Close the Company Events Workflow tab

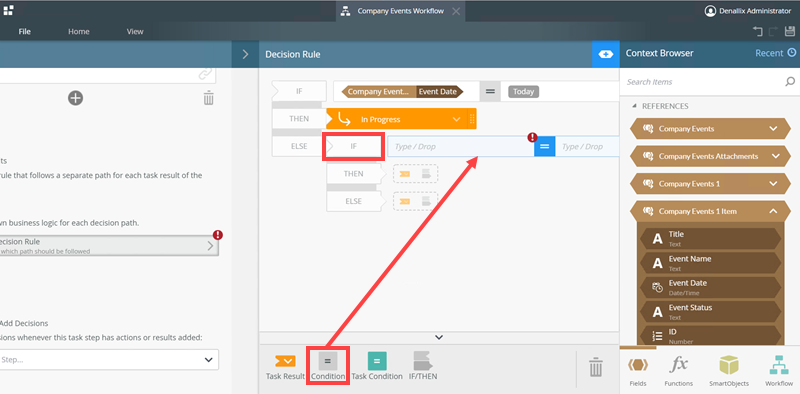[x=456, y=11]
